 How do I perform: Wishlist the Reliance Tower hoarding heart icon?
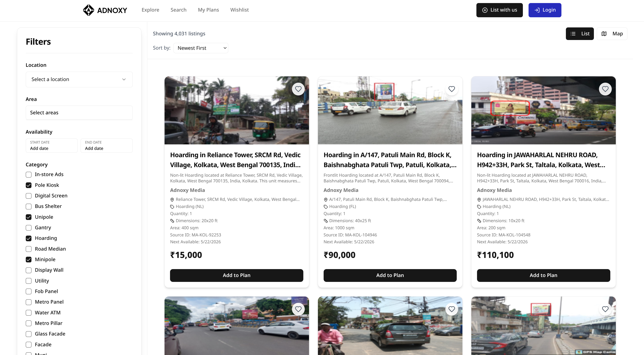coord(298,89)
